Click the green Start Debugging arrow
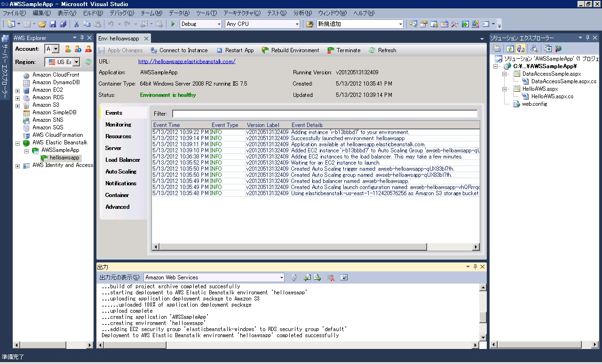 click(173, 24)
